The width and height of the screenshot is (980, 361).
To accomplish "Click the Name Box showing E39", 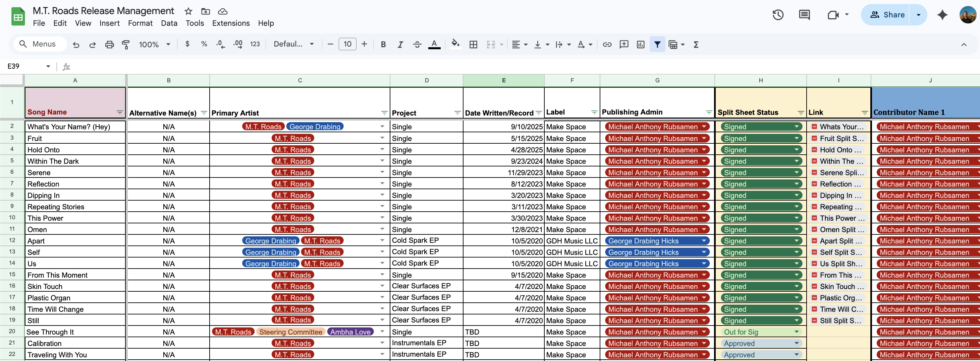I will [x=23, y=66].
